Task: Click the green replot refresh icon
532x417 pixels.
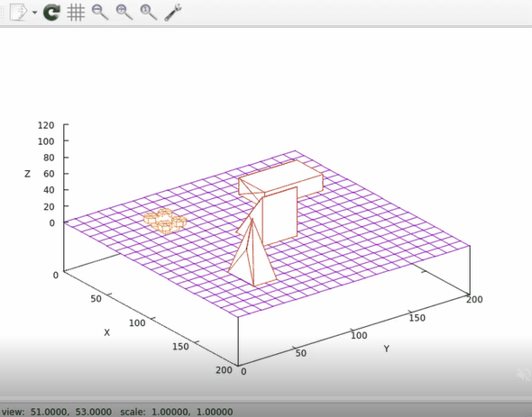Action: (51, 13)
